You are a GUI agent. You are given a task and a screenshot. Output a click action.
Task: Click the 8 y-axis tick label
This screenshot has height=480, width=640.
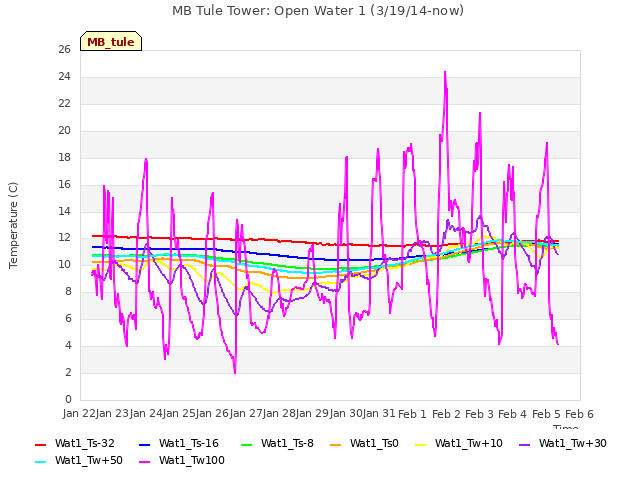(68, 291)
